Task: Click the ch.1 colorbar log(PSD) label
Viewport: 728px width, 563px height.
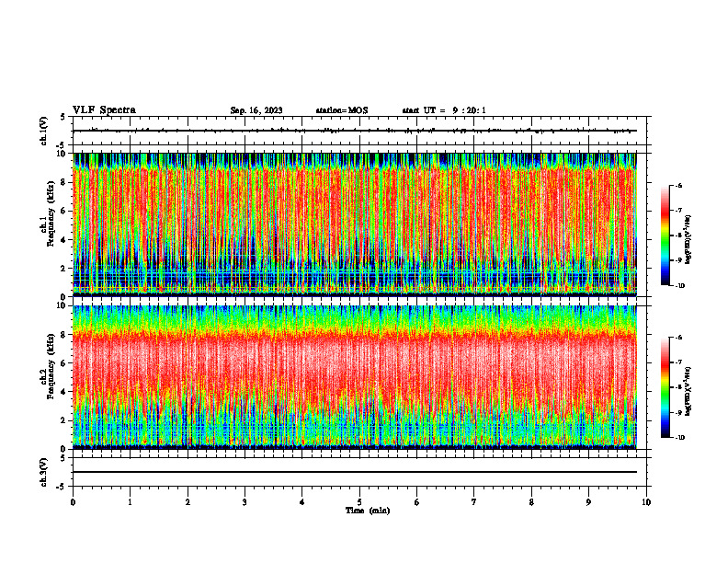Action: pyautogui.click(x=688, y=240)
